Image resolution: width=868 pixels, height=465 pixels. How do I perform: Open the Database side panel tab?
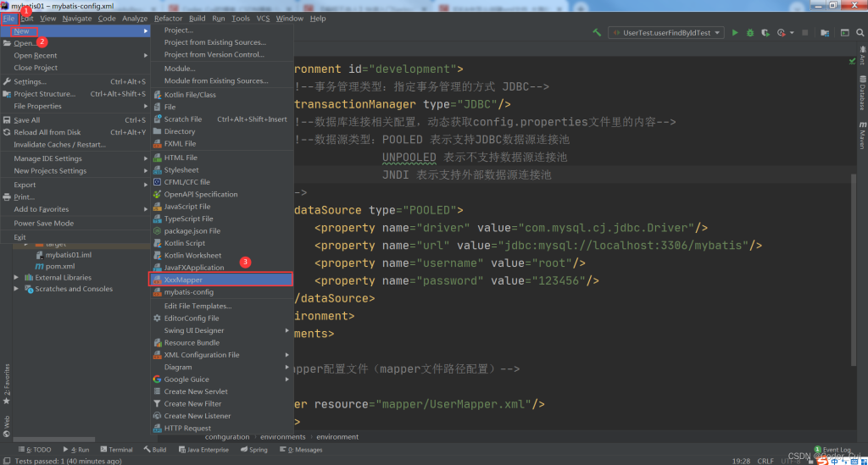pyautogui.click(x=862, y=93)
